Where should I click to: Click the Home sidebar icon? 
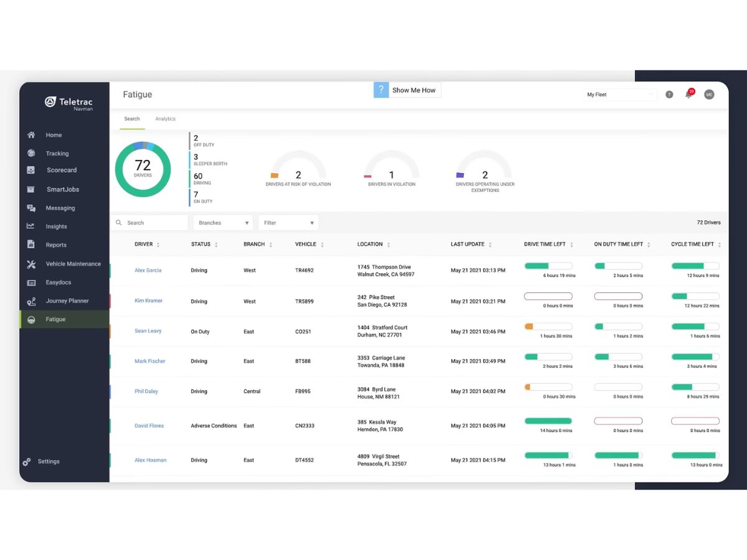[x=31, y=135]
